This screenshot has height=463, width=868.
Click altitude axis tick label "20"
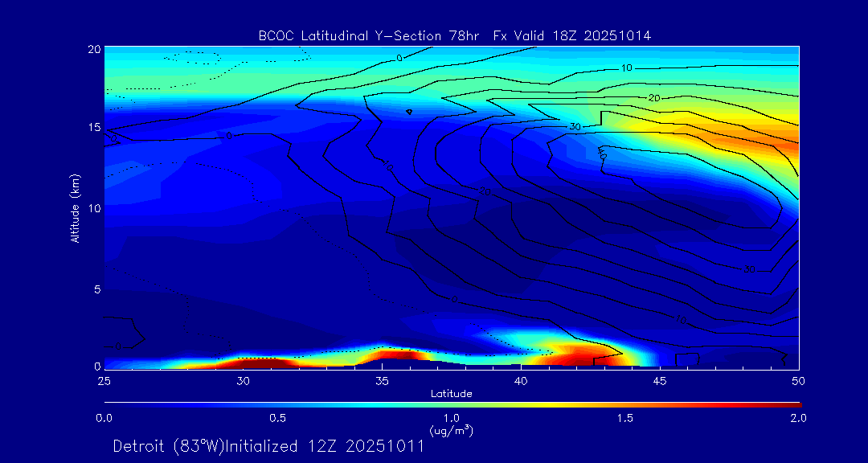[x=94, y=49]
